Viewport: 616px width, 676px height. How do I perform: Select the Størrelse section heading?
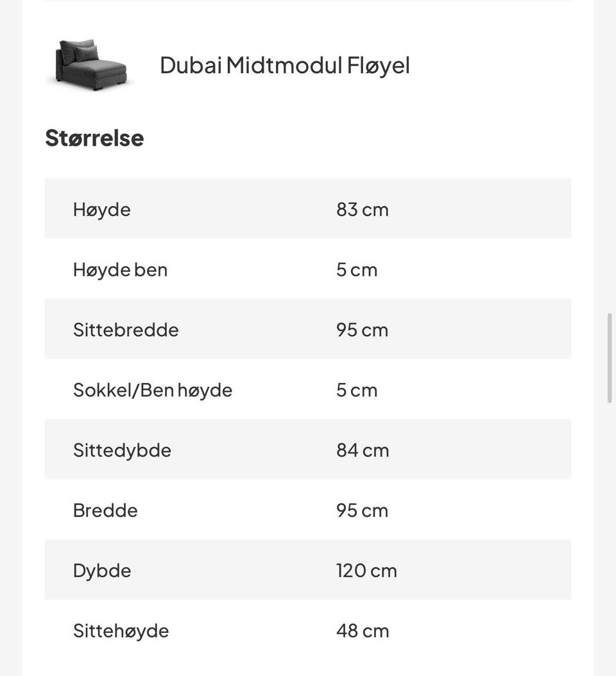click(94, 138)
